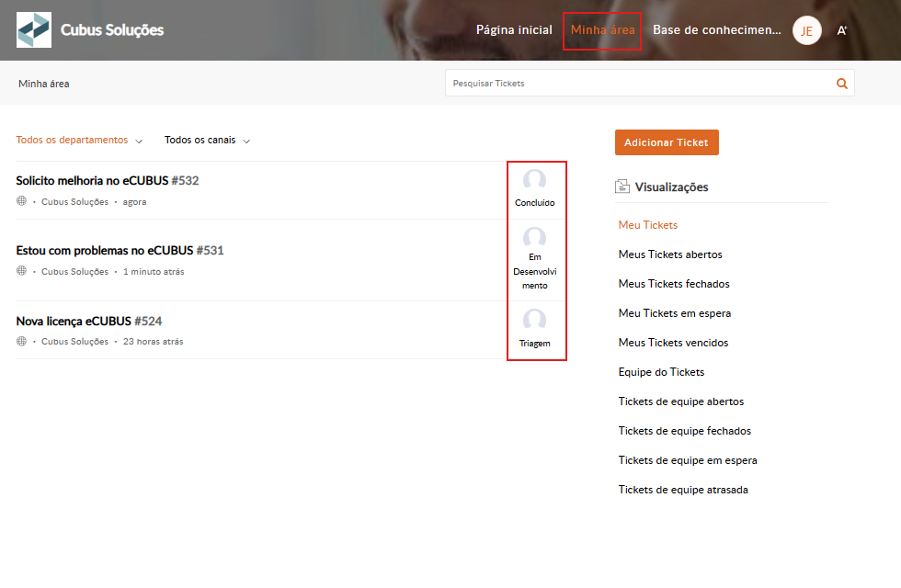901x588 pixels.
Task: Click assignee avatar on ticket #532
Action: coord(534,181)
